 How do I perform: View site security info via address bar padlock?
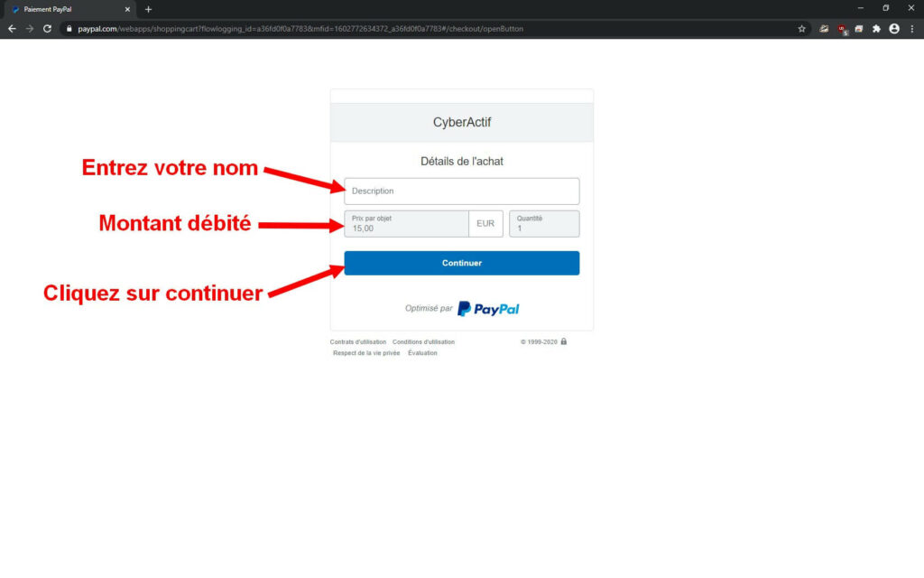(x=69, y=28)
